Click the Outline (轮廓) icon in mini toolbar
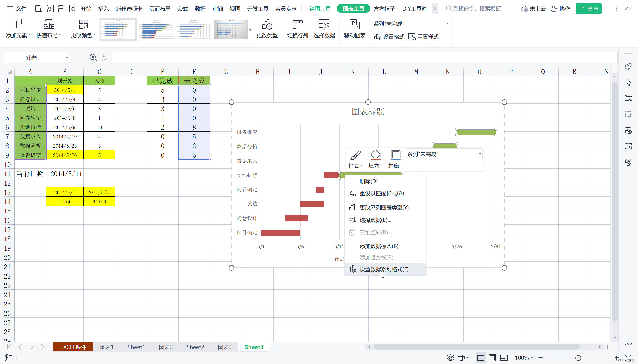Viewport: 638px width, 364px height. click(395, 155)
